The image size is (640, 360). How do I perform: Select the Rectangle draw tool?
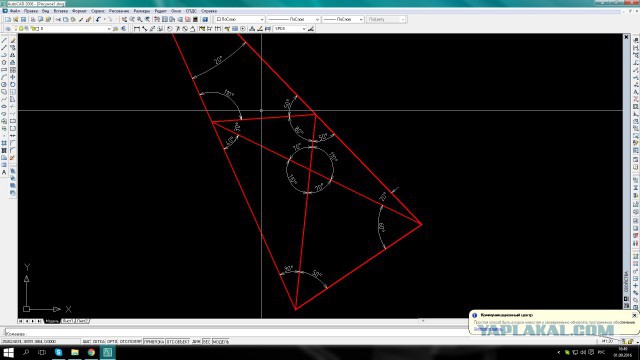click(4, 70)
